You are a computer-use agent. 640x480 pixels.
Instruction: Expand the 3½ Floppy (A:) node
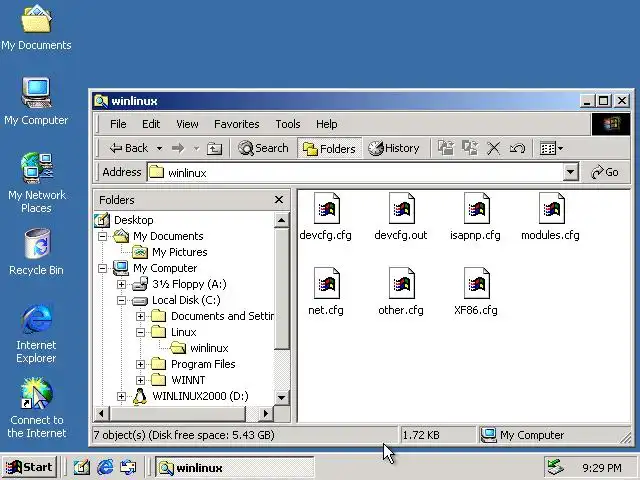coord(121,284)
